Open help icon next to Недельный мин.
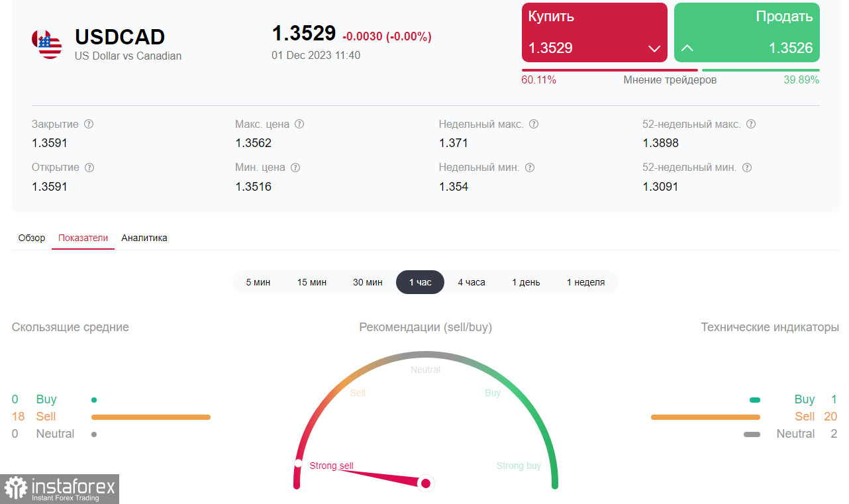 tap(530, 168)
